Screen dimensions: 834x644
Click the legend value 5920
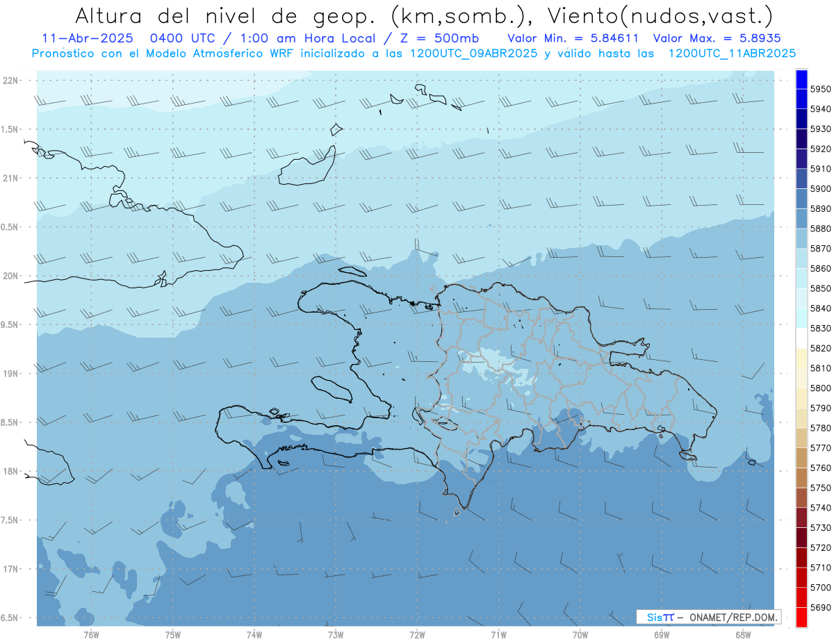pyautogui.click(x=820, y=149)
